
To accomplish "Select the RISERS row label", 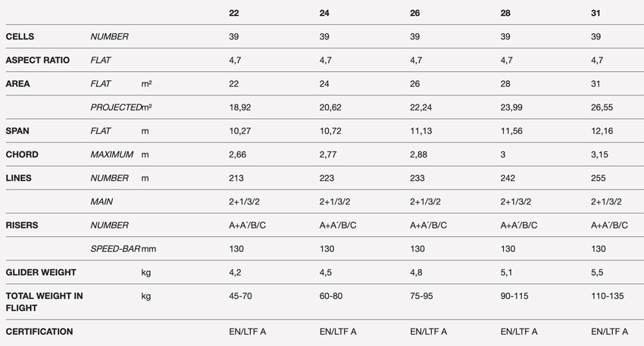I will [x=22, y=226].
